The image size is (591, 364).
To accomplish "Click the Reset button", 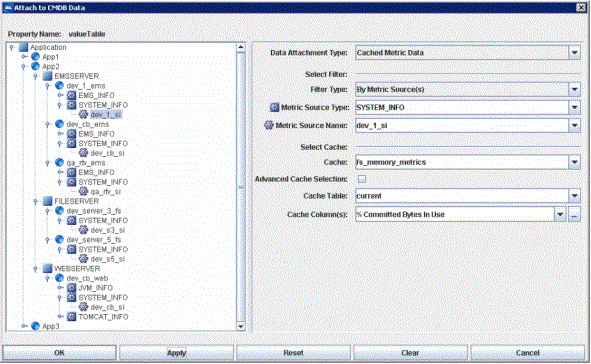I will click(x=293, y=353).
